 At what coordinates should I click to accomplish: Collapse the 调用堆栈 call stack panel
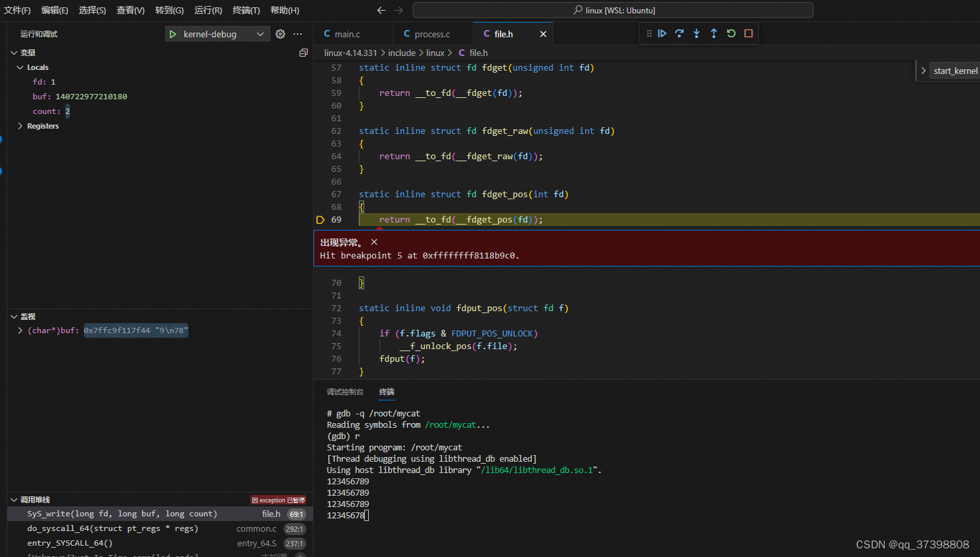(13, 499)
